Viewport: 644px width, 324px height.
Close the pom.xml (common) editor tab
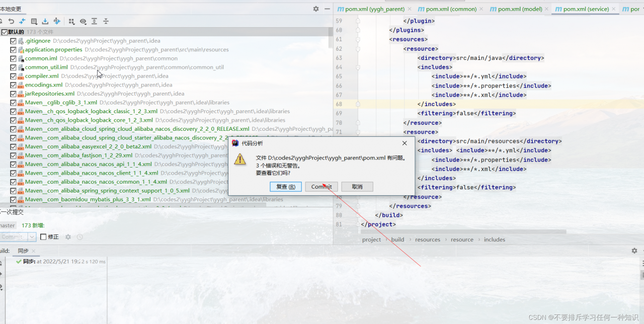480,9
